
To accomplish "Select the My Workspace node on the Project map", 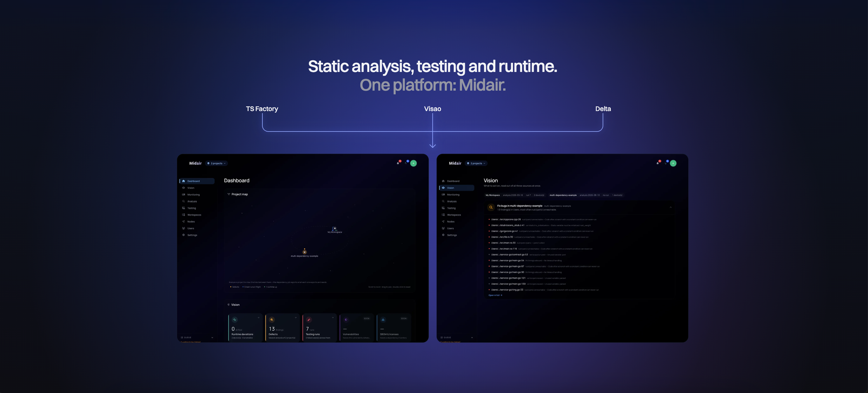I will pos(335,229).
